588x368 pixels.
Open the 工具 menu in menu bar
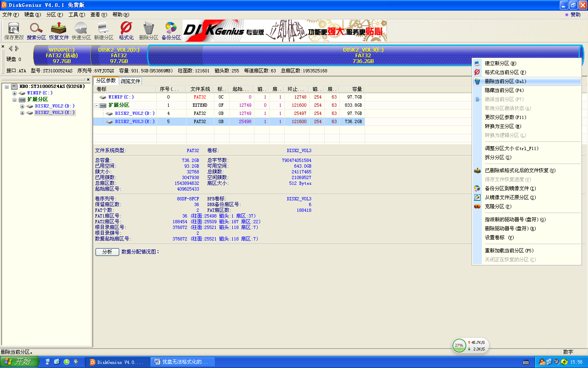[x=76, y=15]
